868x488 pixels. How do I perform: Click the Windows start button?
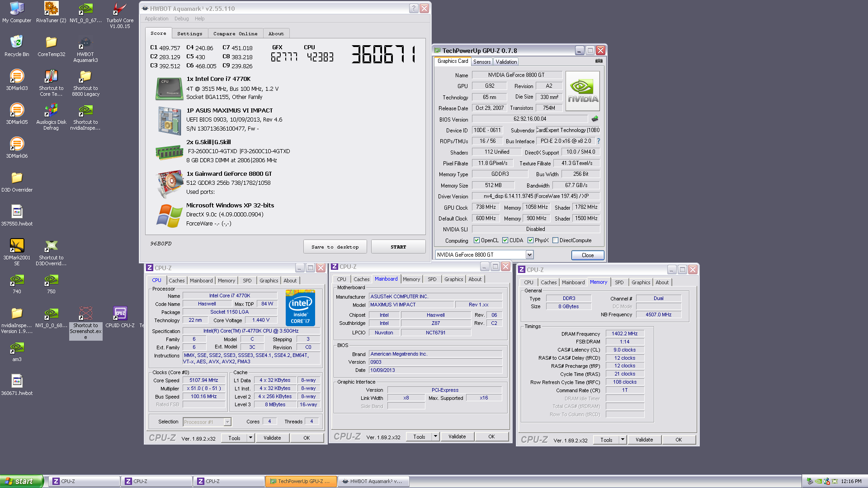pyautogui.click(x=22, y=481)
